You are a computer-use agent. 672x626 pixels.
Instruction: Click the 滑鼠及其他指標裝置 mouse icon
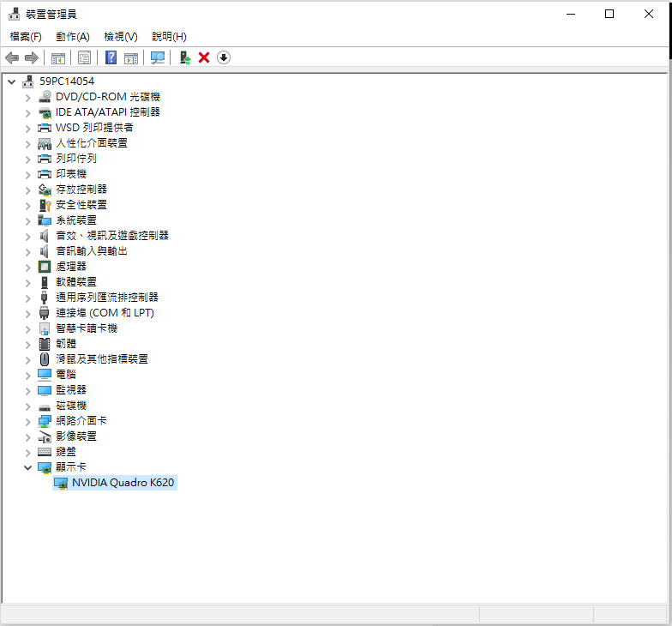point(45,359)
